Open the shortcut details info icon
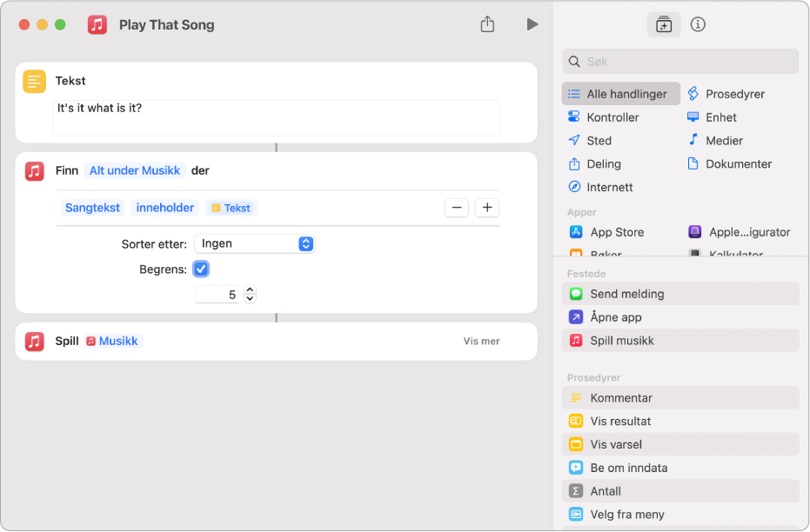The image size is (810, 532). coord(698,24)
